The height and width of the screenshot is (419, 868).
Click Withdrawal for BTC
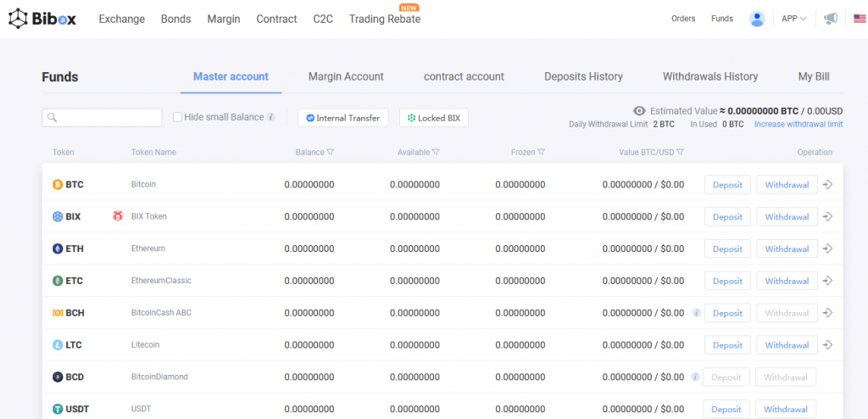(787, 185)
